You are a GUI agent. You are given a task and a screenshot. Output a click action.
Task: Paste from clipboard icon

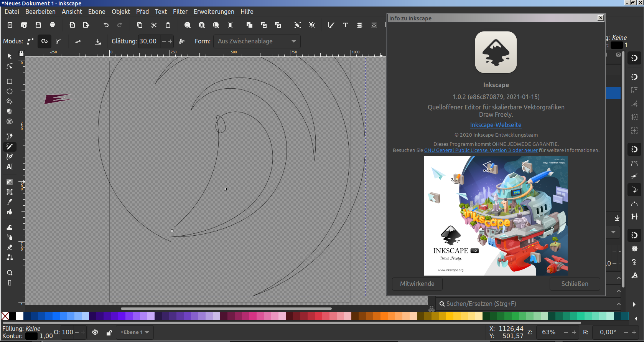168,25
